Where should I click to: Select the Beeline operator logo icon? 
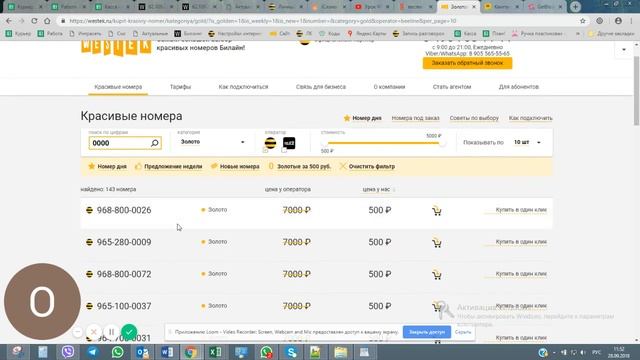click(270, 143)
